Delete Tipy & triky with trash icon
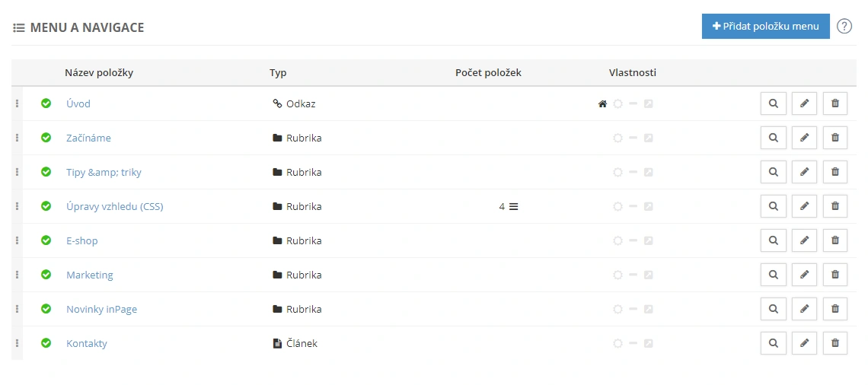The width and height of the screenshot is (868, 385). click(x=834, y=172)
